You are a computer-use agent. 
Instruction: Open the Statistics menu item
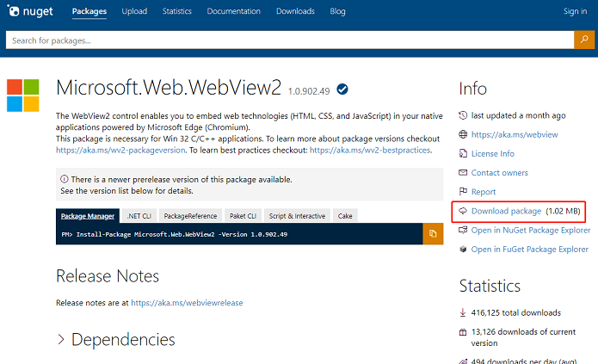point(176,11)
